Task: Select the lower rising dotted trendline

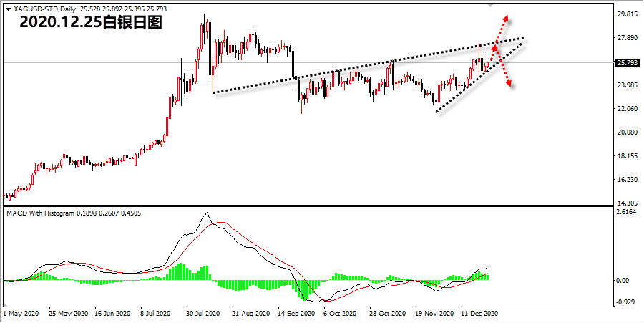Action: point(479,77)
